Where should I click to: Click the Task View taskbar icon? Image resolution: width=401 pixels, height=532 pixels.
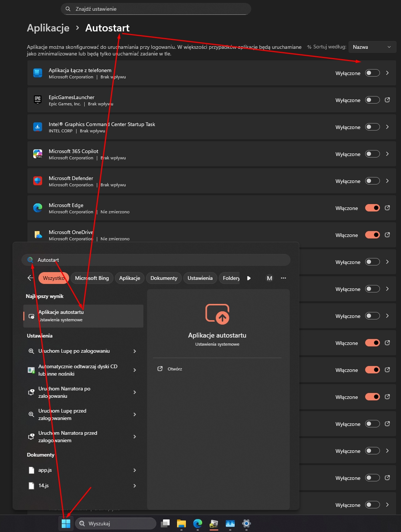click(x=165, y=523)
